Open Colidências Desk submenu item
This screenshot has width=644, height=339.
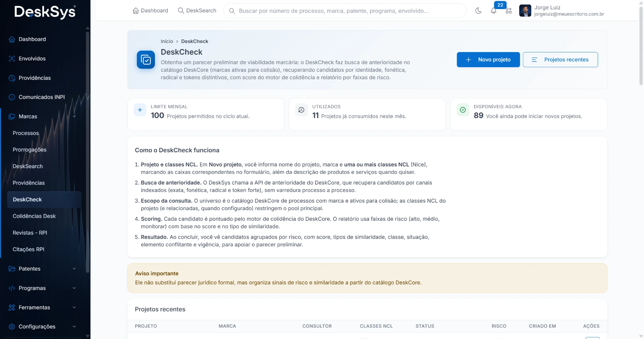point(34,216)
